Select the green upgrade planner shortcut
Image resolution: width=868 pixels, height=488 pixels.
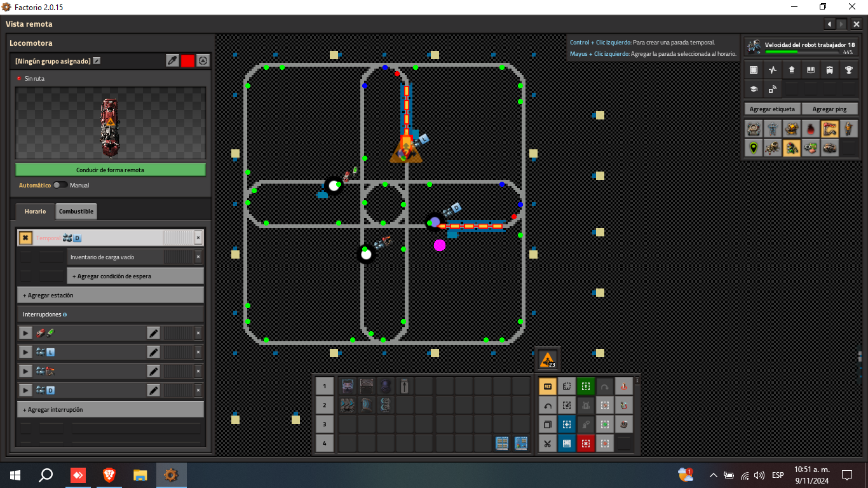(x=585, y=386)
